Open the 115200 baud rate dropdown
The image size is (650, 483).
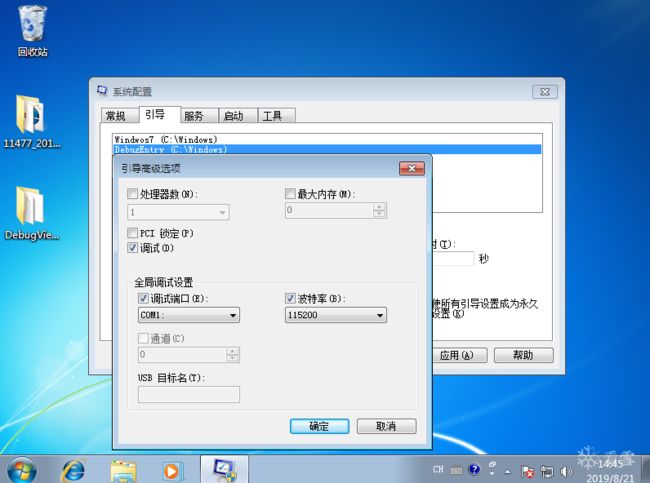(336, 315)
